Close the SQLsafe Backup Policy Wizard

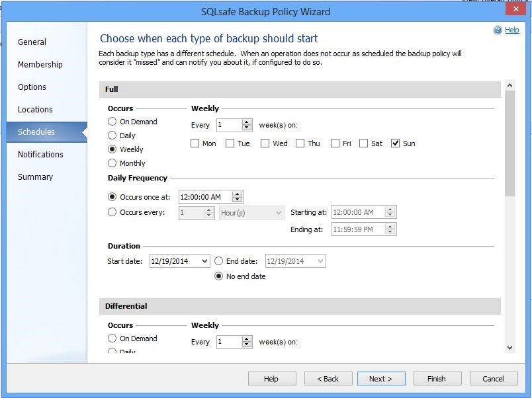(x=515, y=9)
